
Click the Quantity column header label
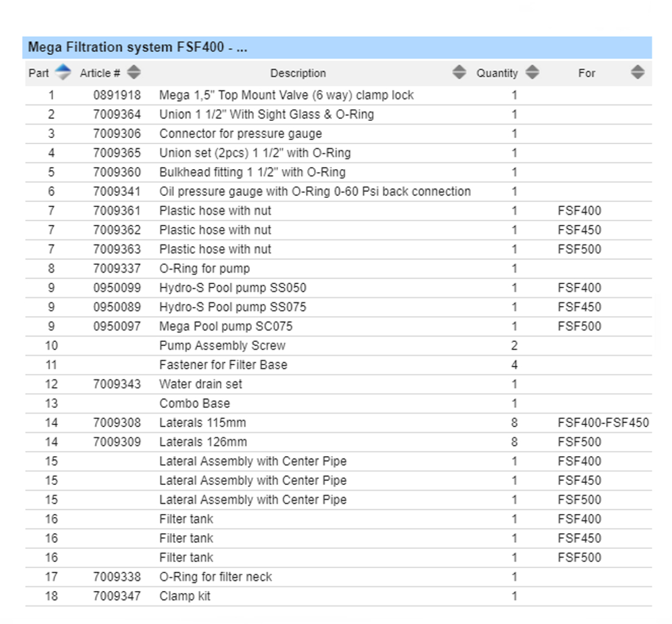coord(497,73)
